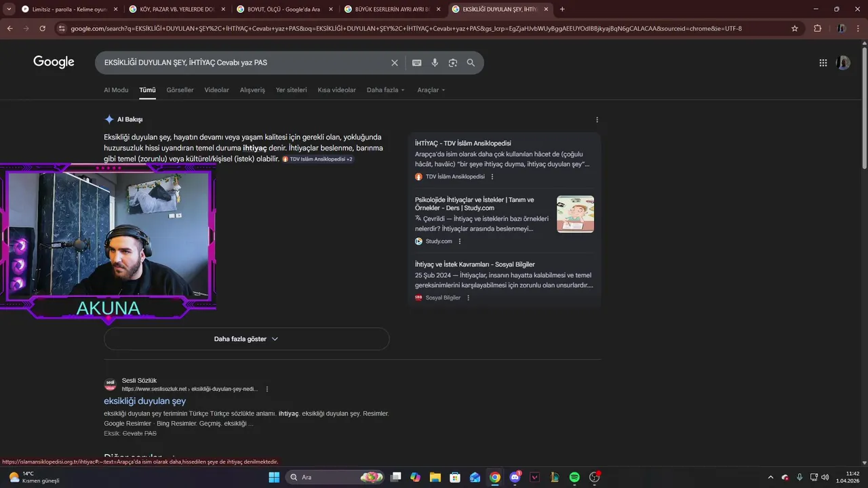Open the Windows Start menu
The image size is (868, 488).
274,477
